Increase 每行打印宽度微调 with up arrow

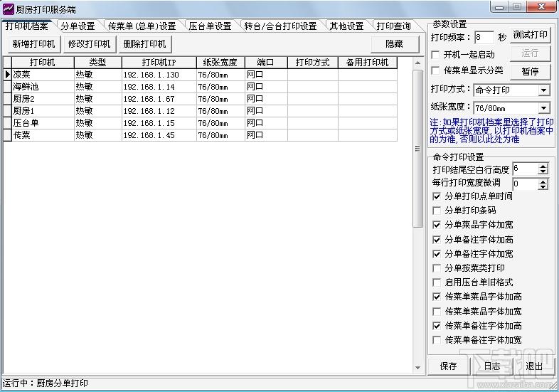click(543, 181)
